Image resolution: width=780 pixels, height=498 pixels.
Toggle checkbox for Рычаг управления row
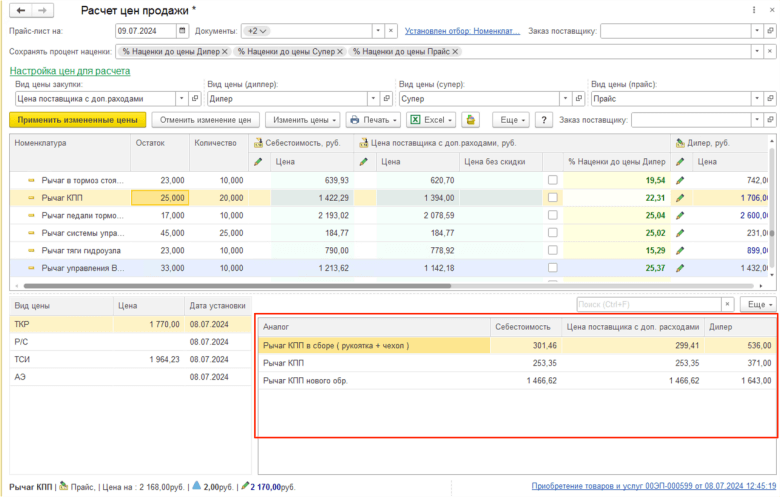coord(552,268)
